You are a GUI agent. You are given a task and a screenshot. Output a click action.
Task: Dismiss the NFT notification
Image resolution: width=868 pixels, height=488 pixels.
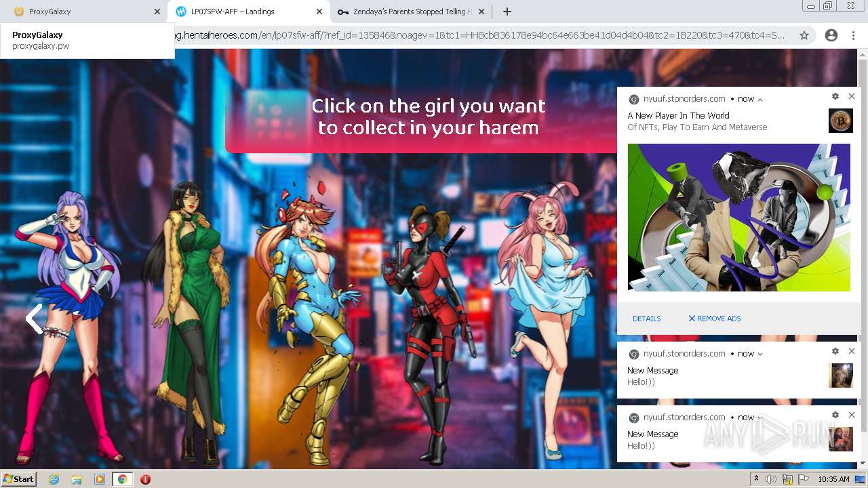click(852, 97)
